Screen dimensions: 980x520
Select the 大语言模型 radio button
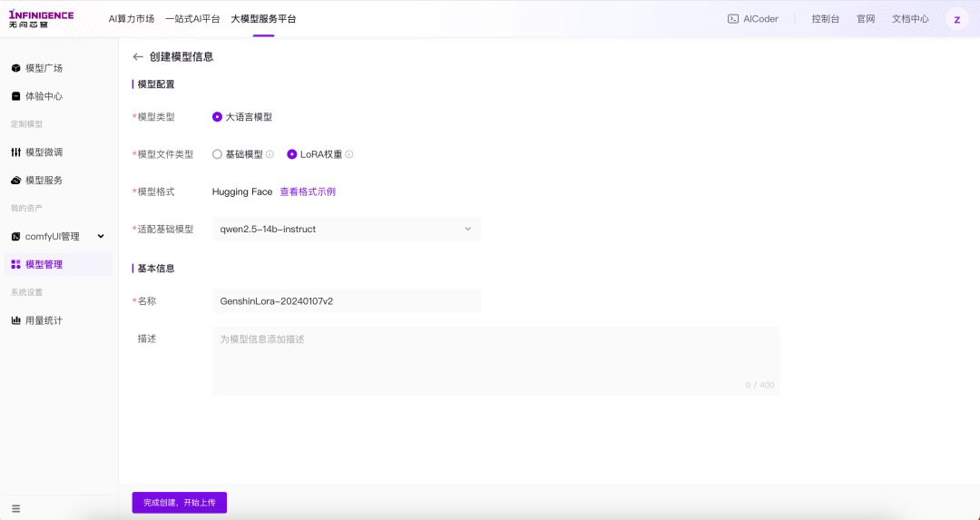pyautogui.click(x=217, y=117)
